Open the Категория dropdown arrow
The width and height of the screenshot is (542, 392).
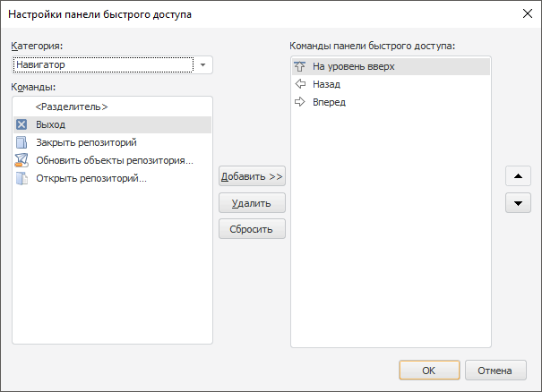coord(203,65)
